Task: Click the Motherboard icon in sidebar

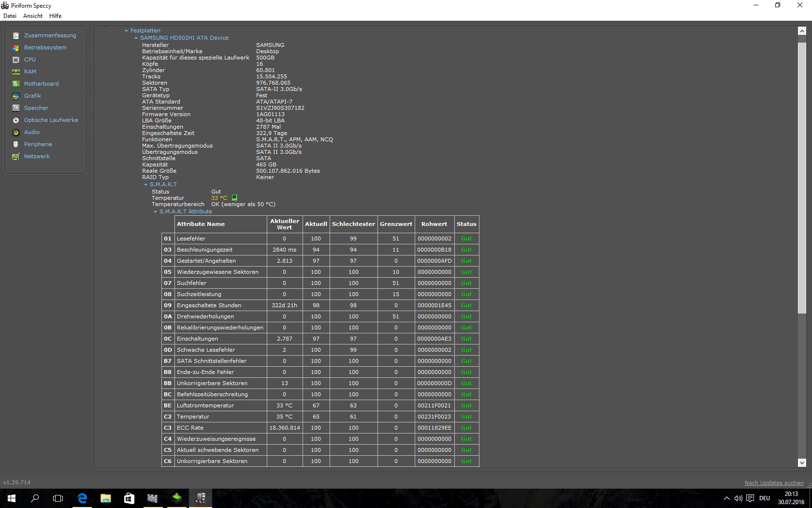Action: 16,84
